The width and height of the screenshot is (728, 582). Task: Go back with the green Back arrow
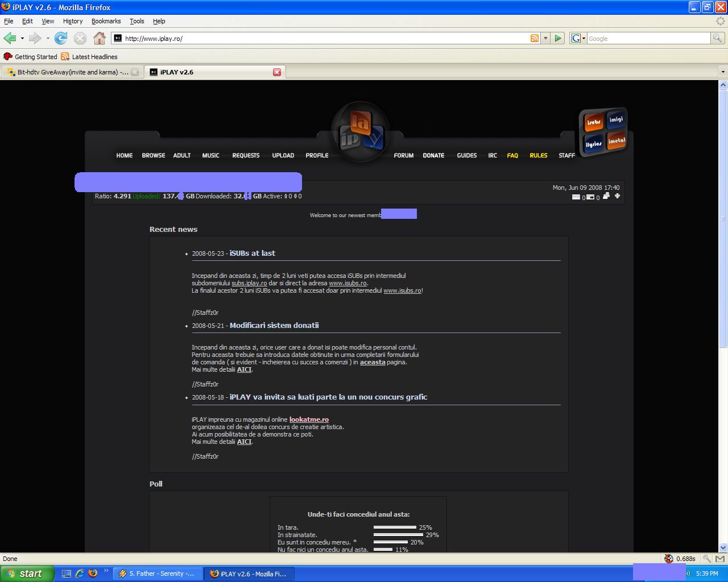pyautogui.click(x=10, y=38)
